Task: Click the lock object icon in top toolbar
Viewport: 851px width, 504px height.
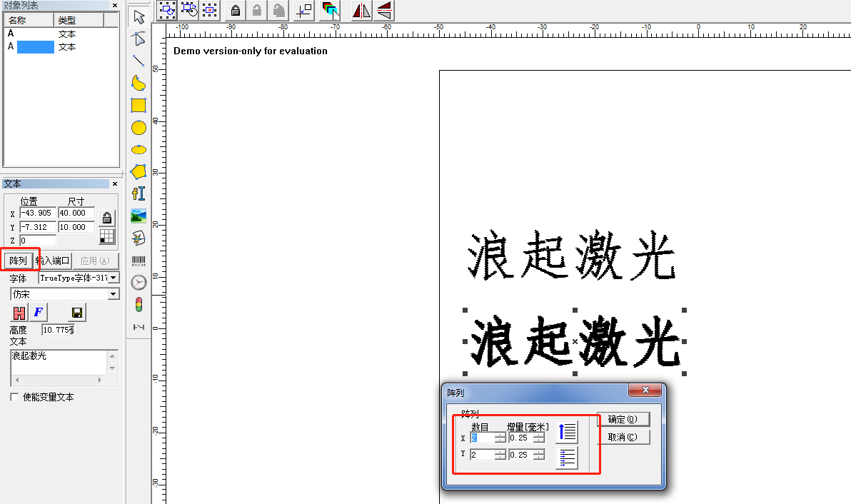Action: coord(235,10)
